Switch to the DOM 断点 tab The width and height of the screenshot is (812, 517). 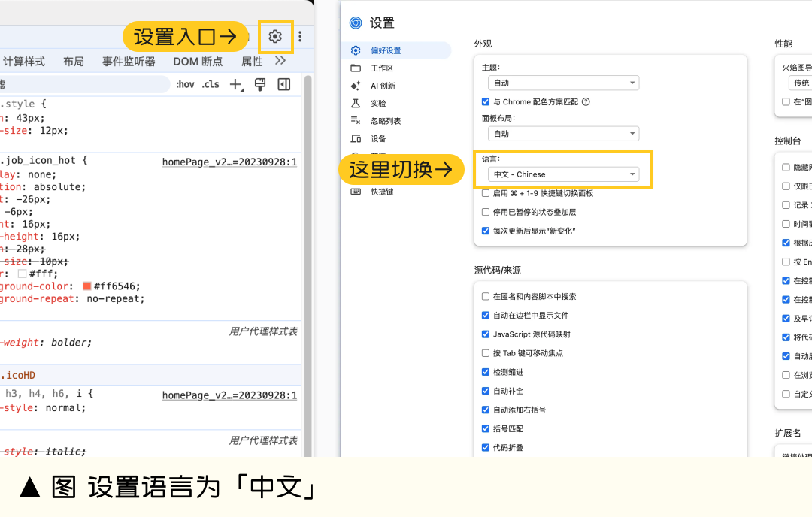[198, 62]
